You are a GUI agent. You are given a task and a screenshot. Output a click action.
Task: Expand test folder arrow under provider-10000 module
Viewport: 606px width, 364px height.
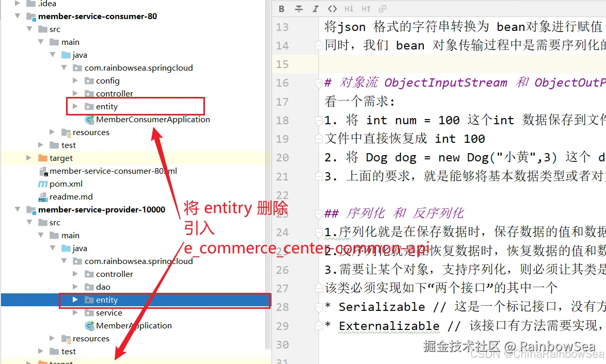tap(41, 351)
